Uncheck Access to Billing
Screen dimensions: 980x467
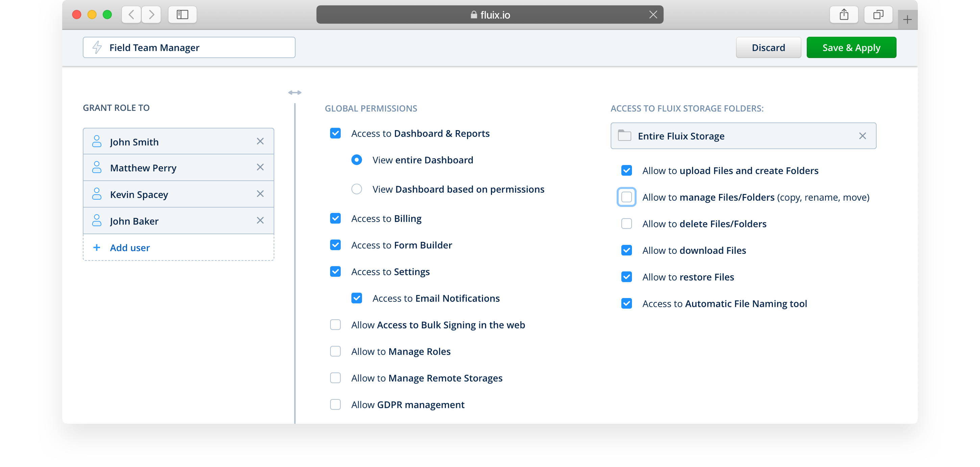tap(335, 219)
